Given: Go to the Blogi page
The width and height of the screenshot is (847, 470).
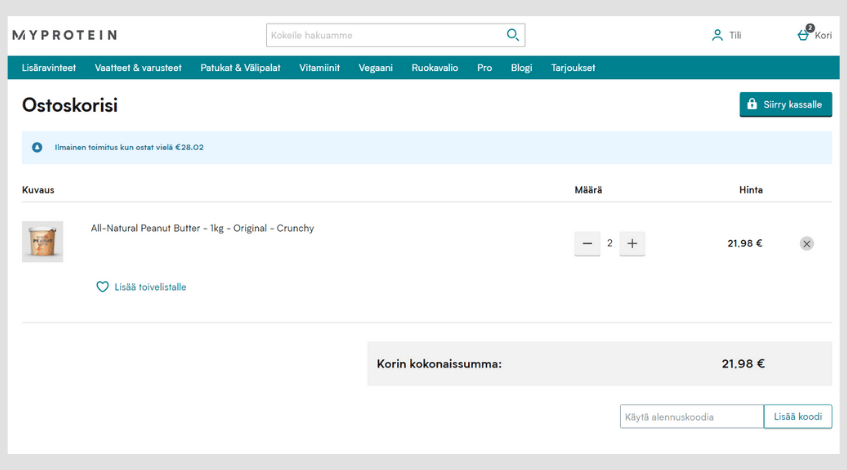Looking at the screenshot, I should click(x=521, y=68).
